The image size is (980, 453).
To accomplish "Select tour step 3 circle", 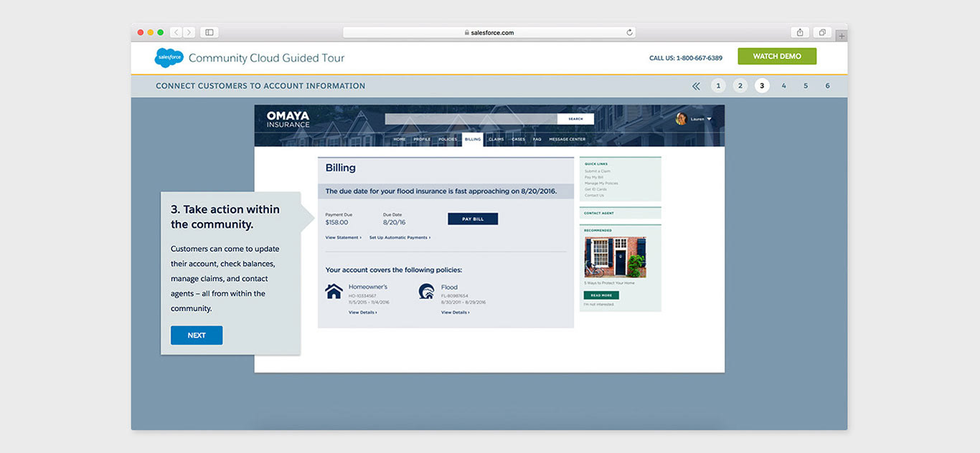I will pyautogui.click(x=762, y=86).
